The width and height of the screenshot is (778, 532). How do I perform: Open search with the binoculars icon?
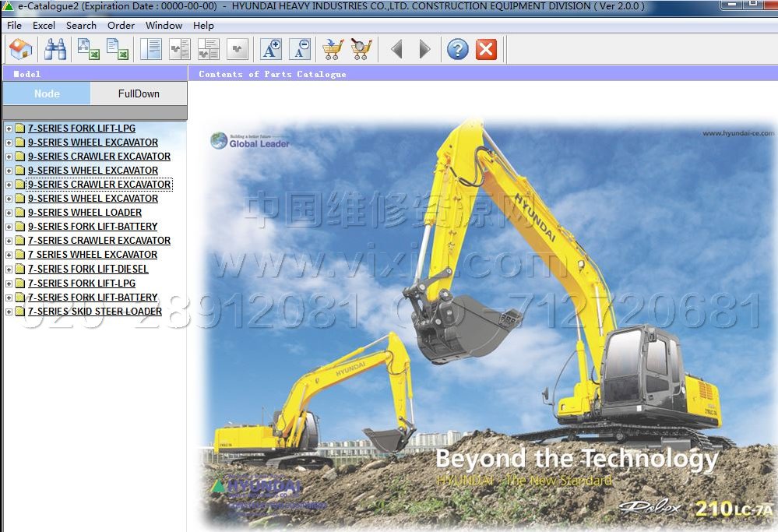55,50
